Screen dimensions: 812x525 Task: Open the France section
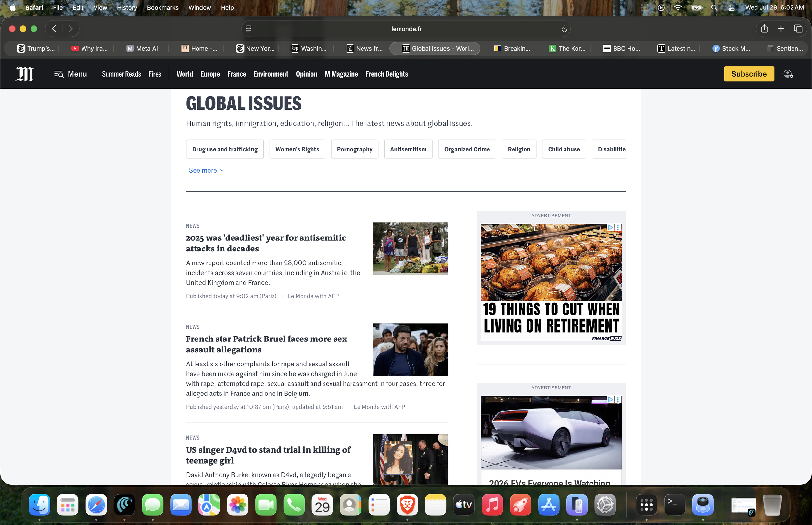236,74
